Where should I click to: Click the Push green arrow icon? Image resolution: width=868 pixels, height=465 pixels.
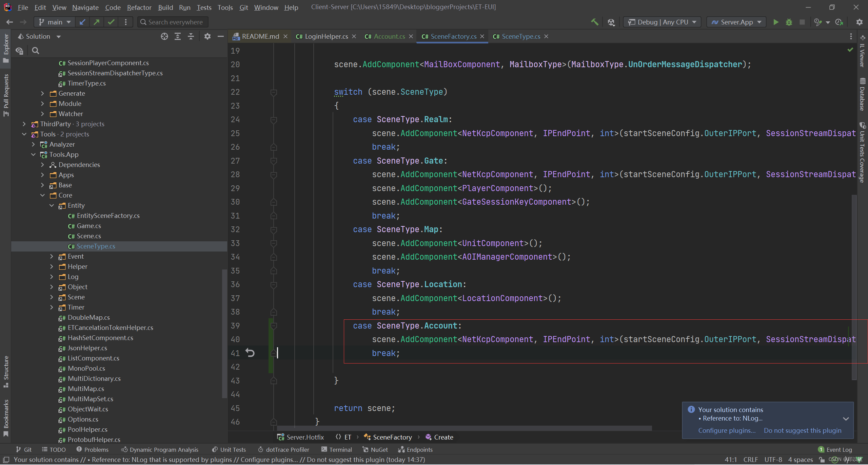point(97,22)
